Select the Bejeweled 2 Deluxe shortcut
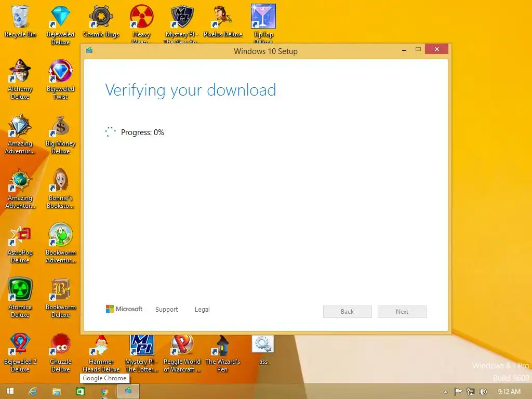This screenshot has width=532, height=399. [20, 352]
